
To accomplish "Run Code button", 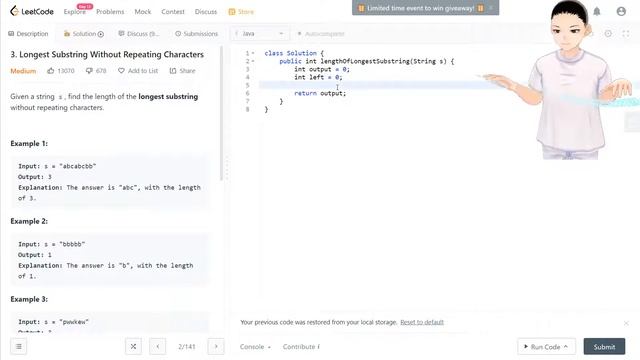I will tap(547, 347).
